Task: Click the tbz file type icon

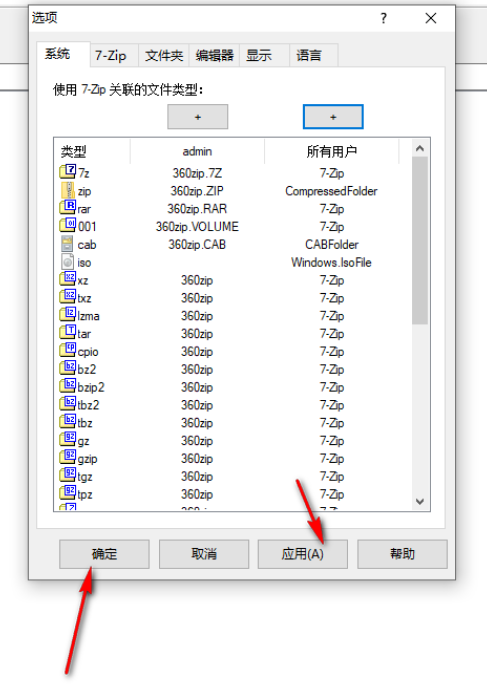Action: pos(67,423)
